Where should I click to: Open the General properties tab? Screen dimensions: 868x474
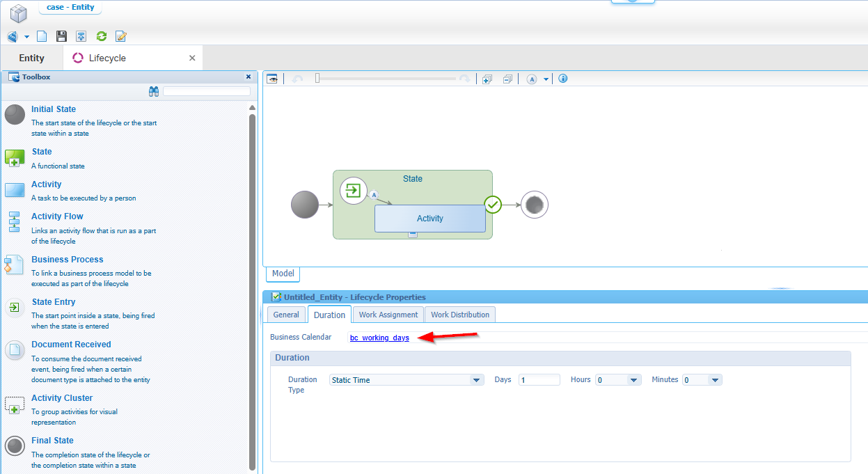(286, 315)
